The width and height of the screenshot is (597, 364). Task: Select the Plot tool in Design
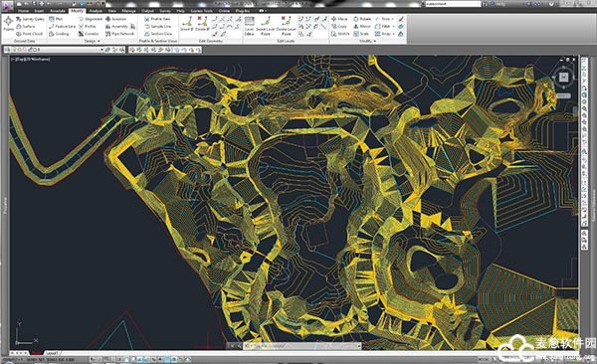coord(56,19)
